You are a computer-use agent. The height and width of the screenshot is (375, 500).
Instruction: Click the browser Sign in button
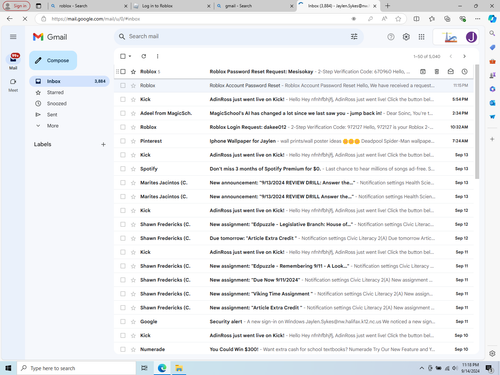click(17, 6)
